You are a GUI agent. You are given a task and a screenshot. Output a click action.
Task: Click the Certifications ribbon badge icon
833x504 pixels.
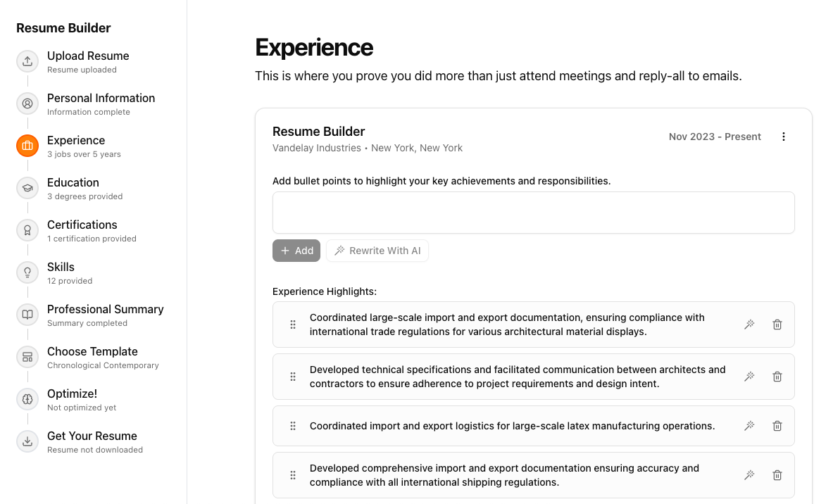point(27,230)
